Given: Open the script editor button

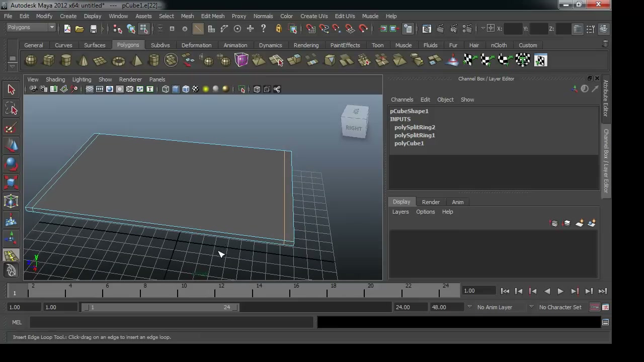Looking at the screenshot, I should pyautogui.click(x=605, y=322).
